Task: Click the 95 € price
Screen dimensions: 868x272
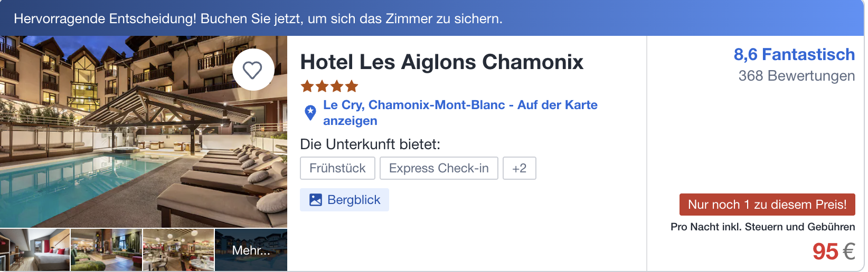Action: (833, 251)
